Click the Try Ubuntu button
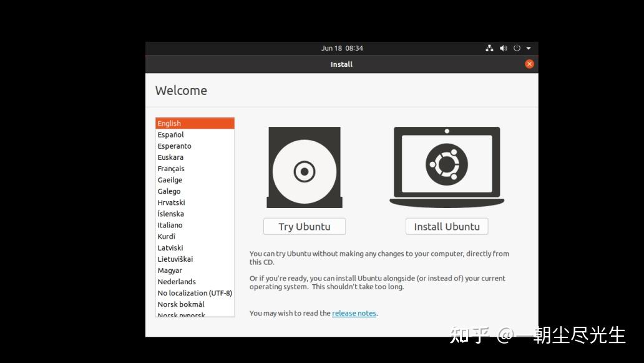 [x=304, y=226]
